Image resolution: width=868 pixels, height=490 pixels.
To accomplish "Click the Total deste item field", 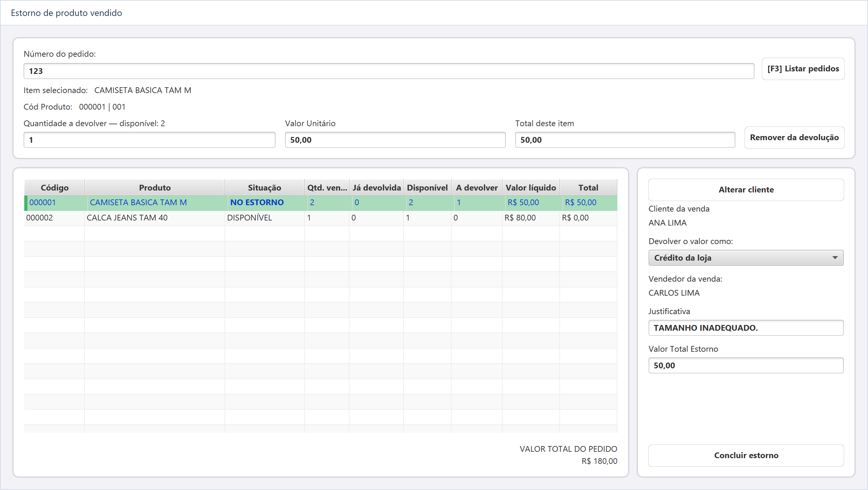I will point(625,140).
